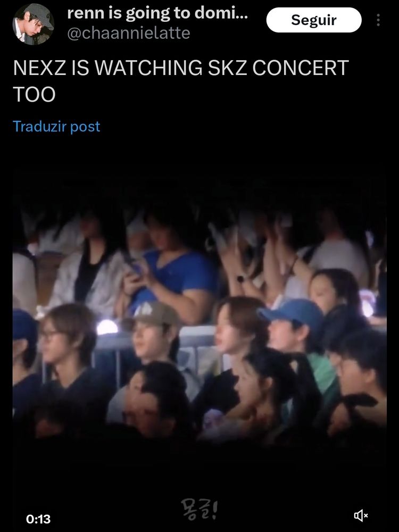The image size is (399, 532).
Task: Follow the account with the Seguir button
Action: click(314, 20)
